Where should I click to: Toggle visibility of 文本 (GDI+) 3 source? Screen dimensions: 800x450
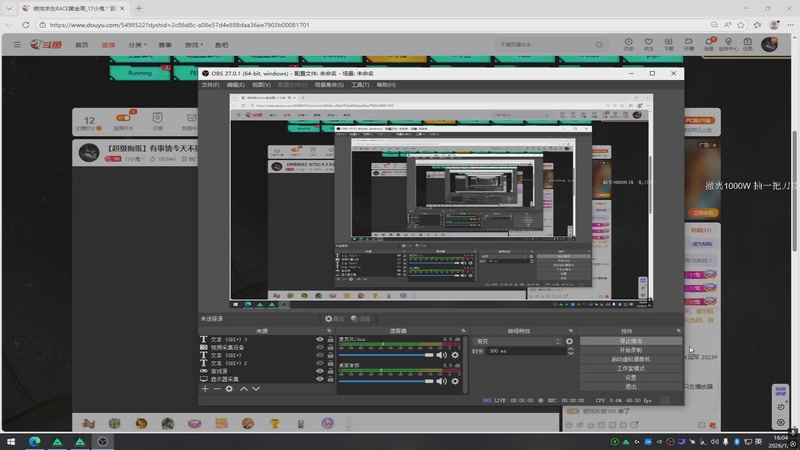point(320,339)
